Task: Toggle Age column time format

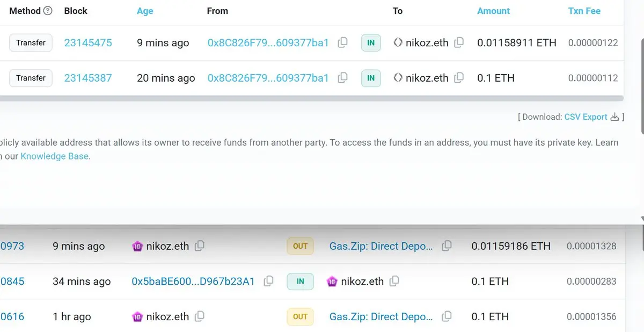Action: 145,11
